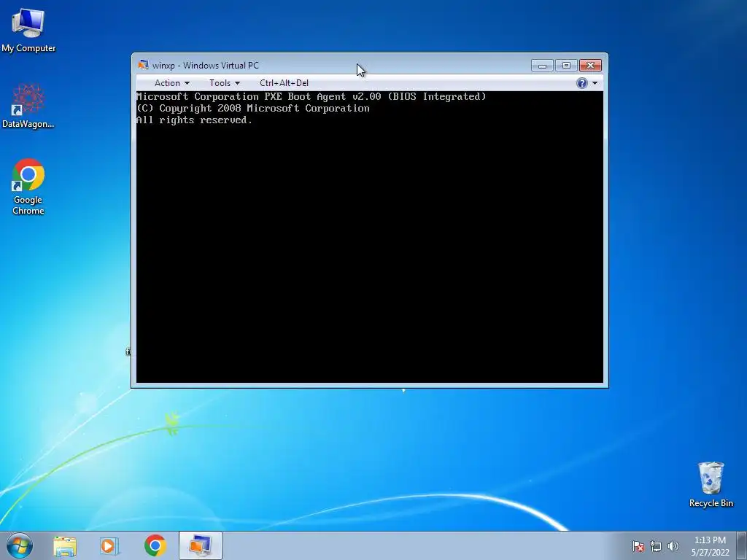Click the Virtual PC title bar icon
This screenshot has width=747, height=560.
point(143,65)
